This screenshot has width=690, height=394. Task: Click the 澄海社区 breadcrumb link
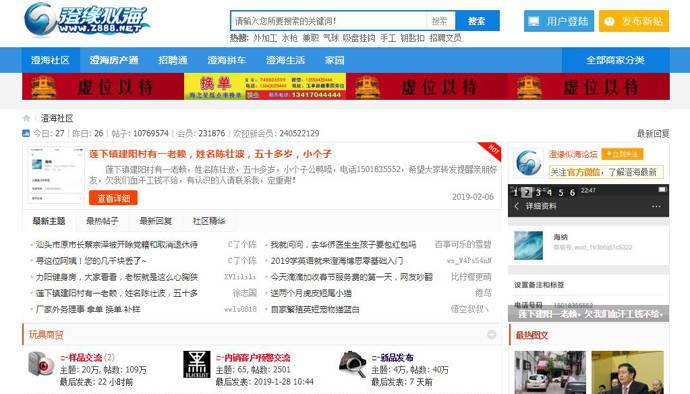coord(57,118)
